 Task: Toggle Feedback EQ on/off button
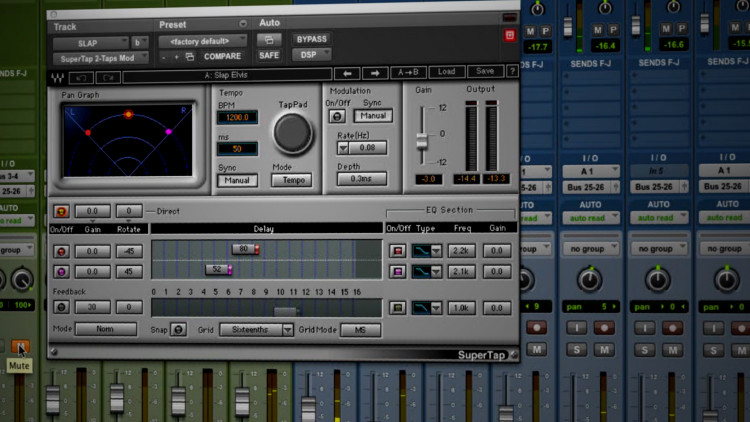point(397,308)
